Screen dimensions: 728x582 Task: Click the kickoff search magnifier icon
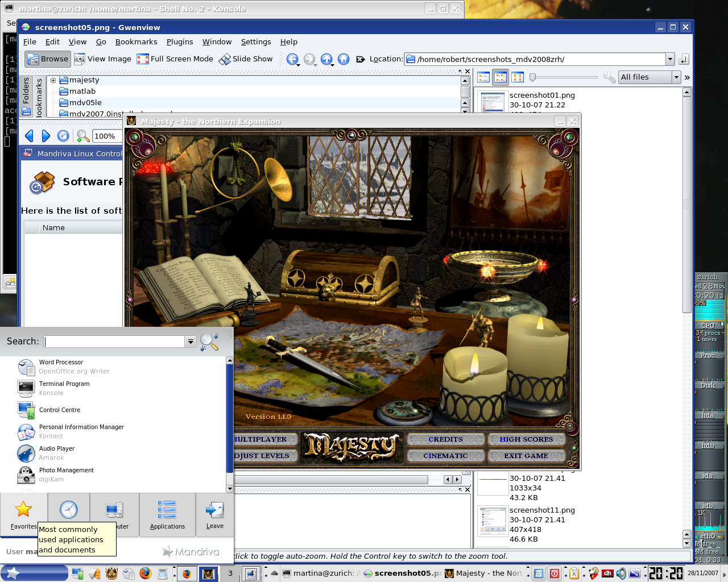[x=209, y=341]
